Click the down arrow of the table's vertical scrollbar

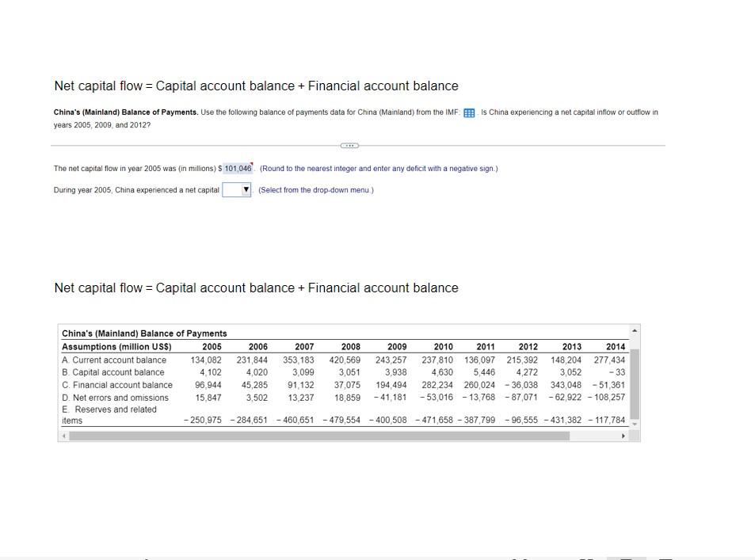click(634, 424)
